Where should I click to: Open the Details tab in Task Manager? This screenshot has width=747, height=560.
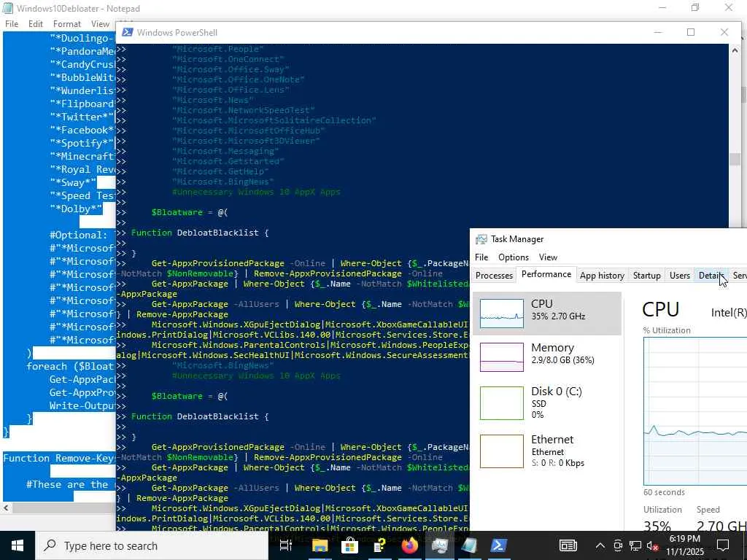pyautogui.click(x=711, y=275)
